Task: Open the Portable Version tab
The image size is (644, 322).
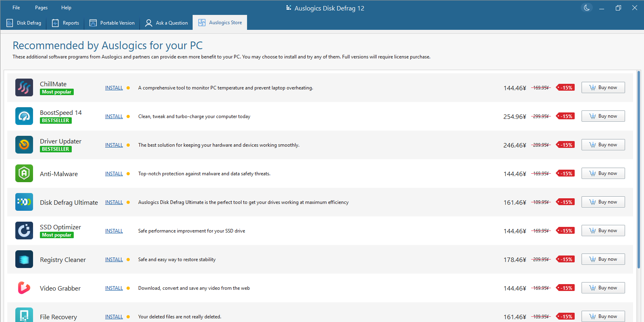Action: (x=112, y=23)
